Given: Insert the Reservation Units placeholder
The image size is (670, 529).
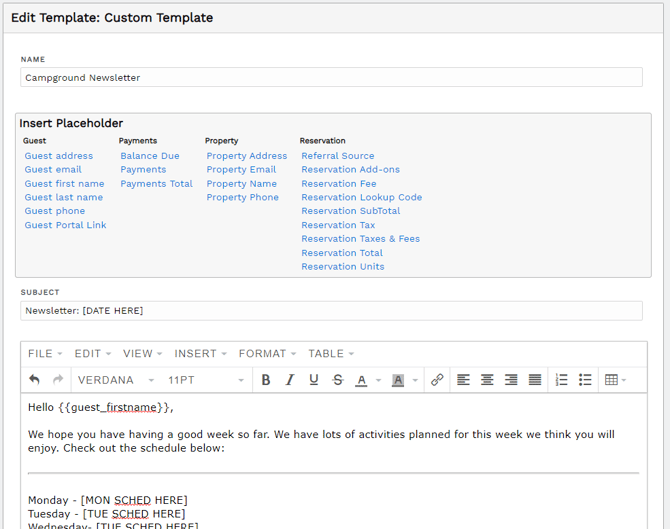Looking at the screenshot, I should (343, 267).
